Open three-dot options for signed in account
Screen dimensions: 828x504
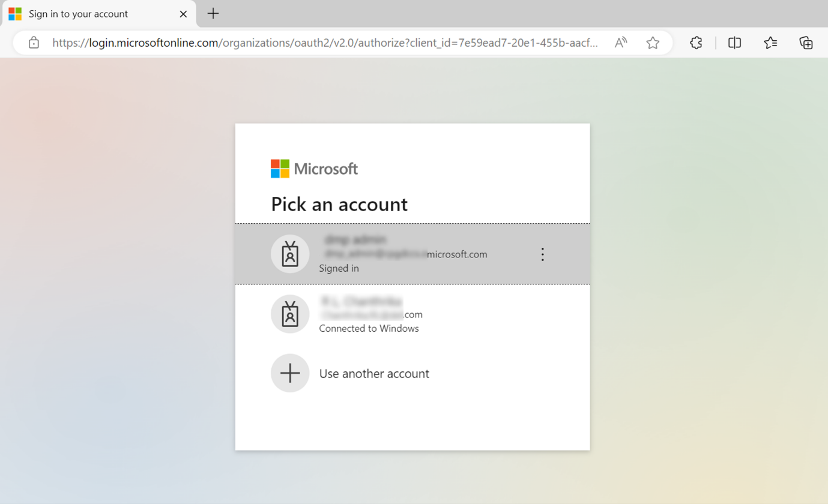point(543,254)
